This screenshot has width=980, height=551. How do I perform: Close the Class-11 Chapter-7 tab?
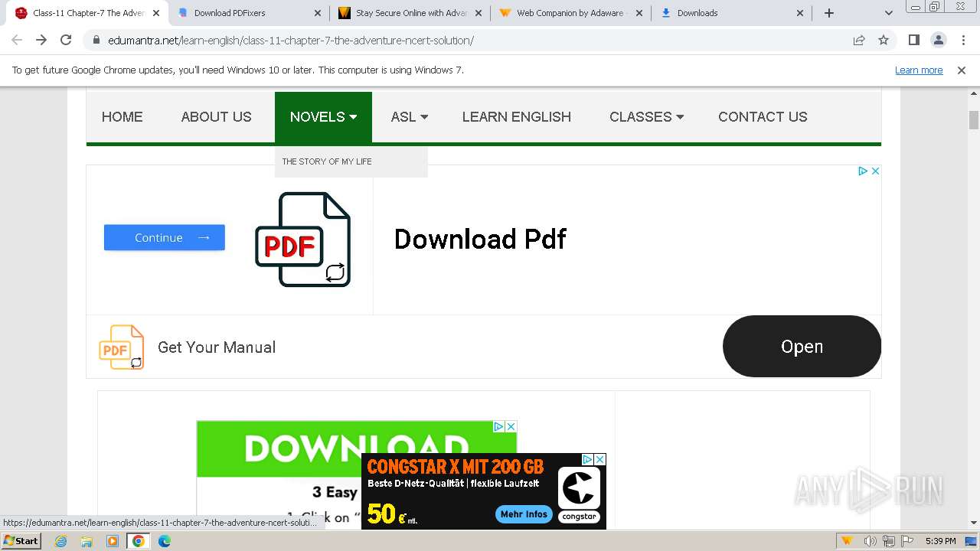click(156, 13)
